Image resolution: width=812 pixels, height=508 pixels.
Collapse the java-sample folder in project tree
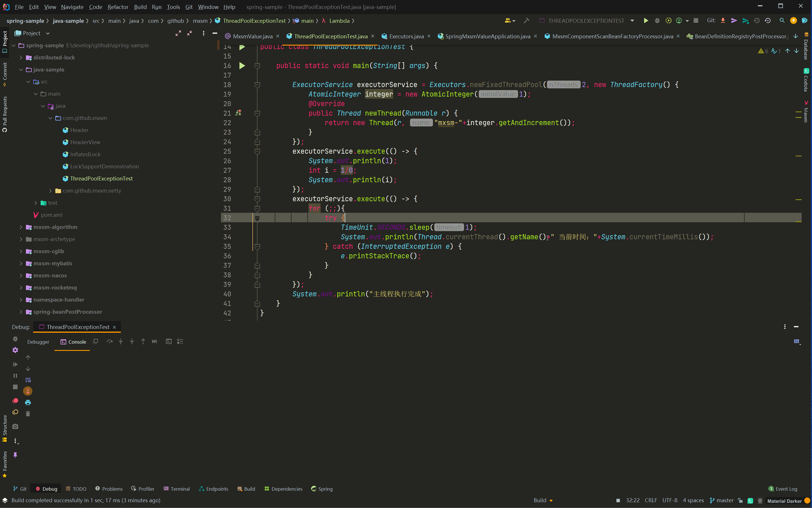pyautogui.click(x=21, y=69)
